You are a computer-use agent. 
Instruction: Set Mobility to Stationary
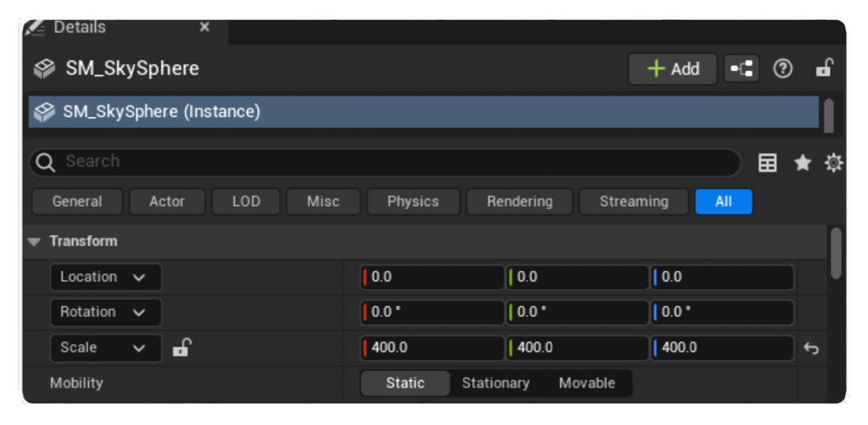click(495, 383)
